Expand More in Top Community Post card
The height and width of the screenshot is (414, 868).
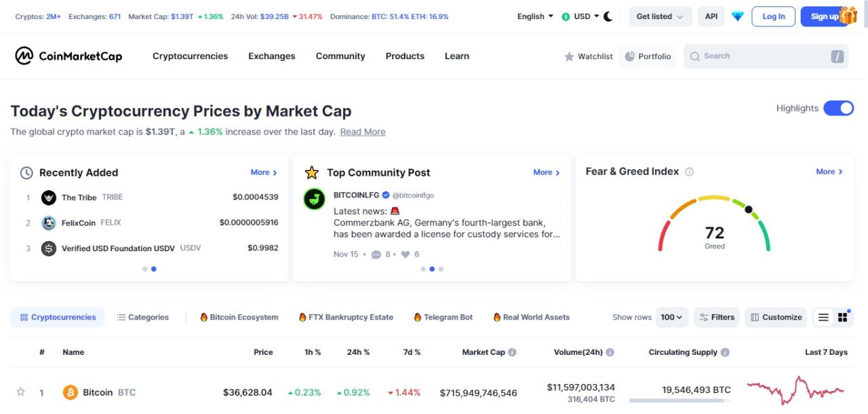coord(547,172)
